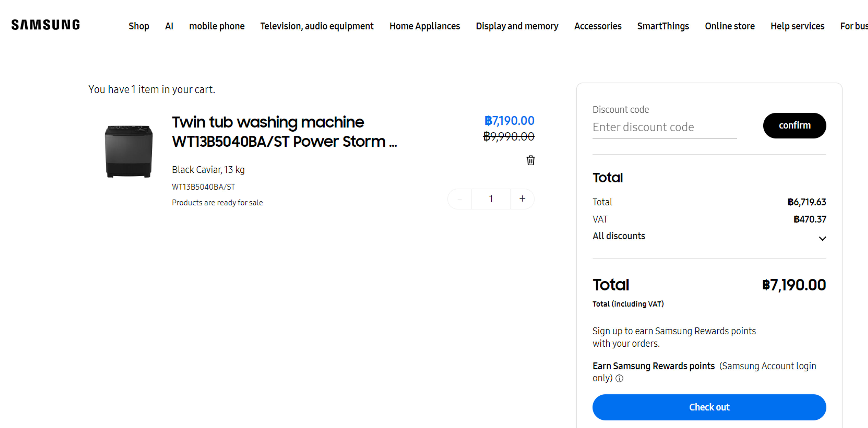The height and width of the screenshot is (428, 868).
Task: Click the Black Caviar, 13 kg text
Action: tap(208, 170)
